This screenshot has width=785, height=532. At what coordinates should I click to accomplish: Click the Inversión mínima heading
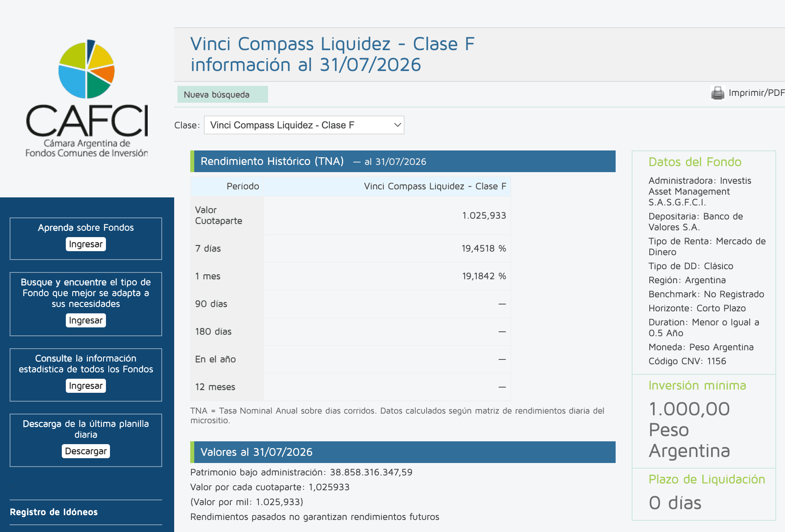[698, 385]
